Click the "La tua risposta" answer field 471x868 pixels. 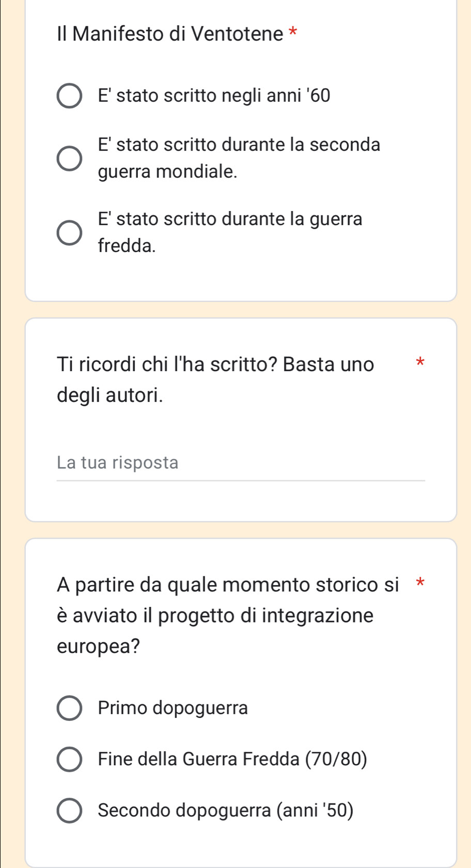click(x=241, y=463)
